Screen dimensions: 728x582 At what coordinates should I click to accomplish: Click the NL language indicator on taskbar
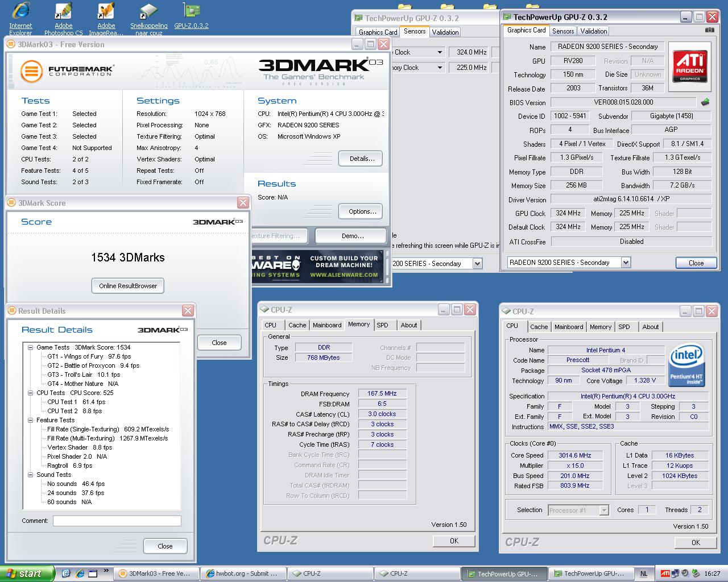tap(643, 573)
